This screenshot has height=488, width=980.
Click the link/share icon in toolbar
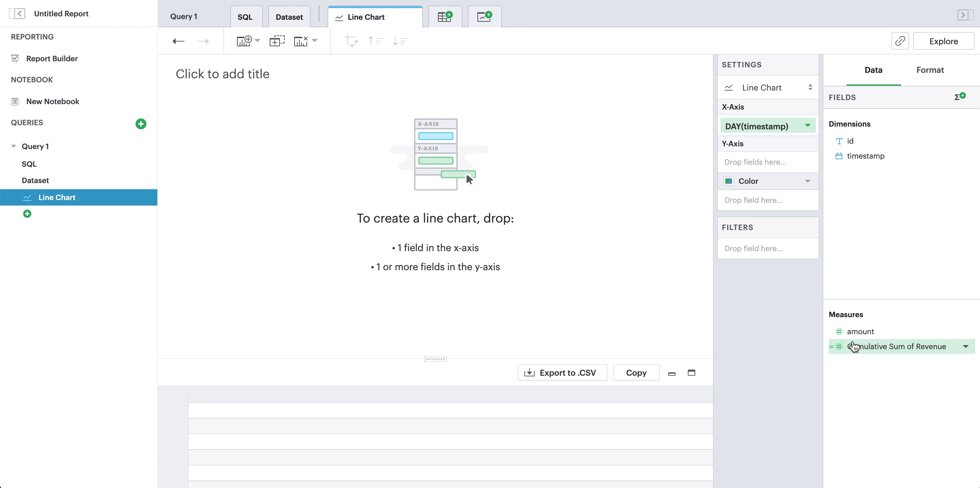tap(901, 41)
